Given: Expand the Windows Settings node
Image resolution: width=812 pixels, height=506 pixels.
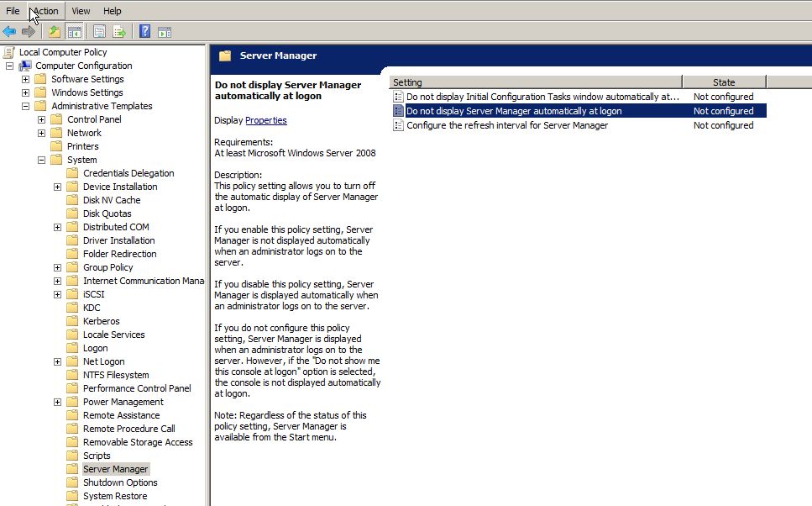Looking at the screenshot, I should coord(25,92).
